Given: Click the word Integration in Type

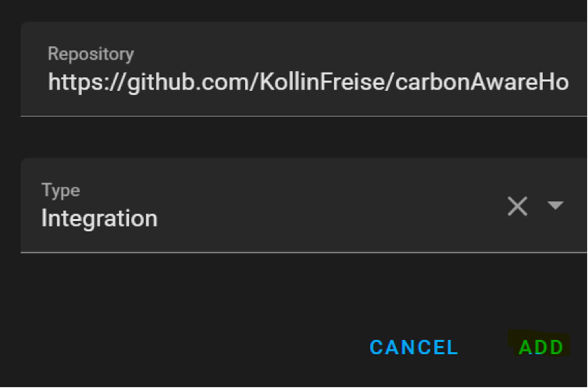Looking at the screenshot, I should click(99, 219).
